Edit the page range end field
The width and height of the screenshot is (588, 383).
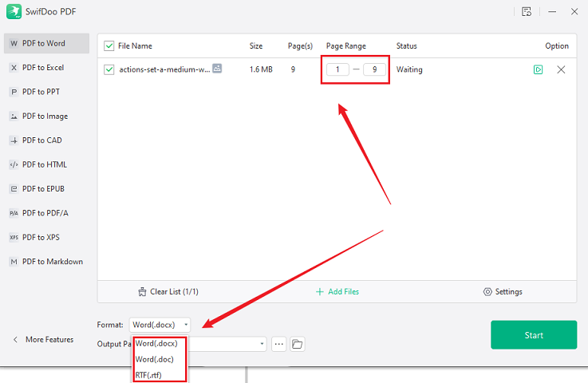pyautogui.click(x=374, y=69)
